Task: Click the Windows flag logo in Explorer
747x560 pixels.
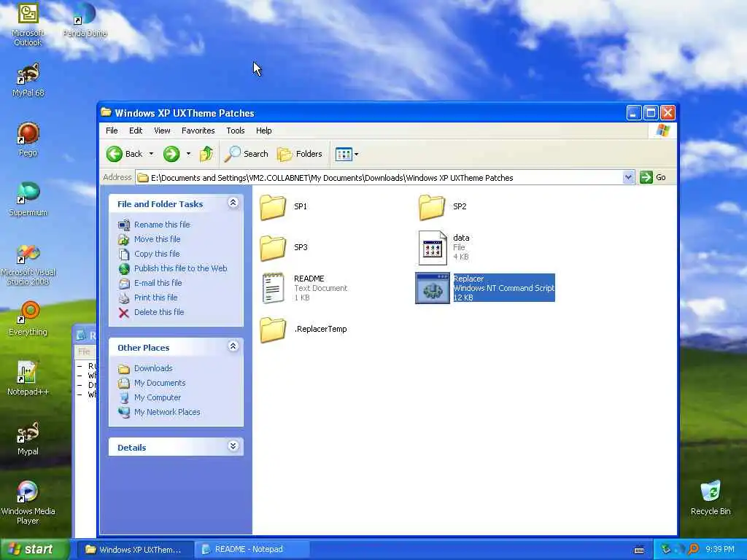Action: pyautogui.click(x=662, y=131)
